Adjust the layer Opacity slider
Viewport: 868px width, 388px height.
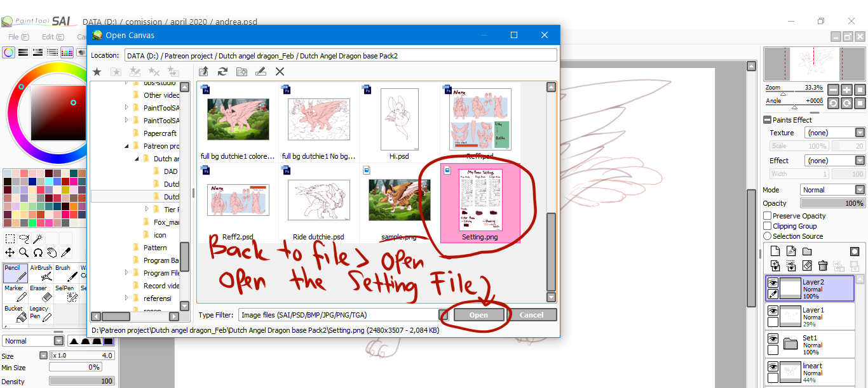832,203
